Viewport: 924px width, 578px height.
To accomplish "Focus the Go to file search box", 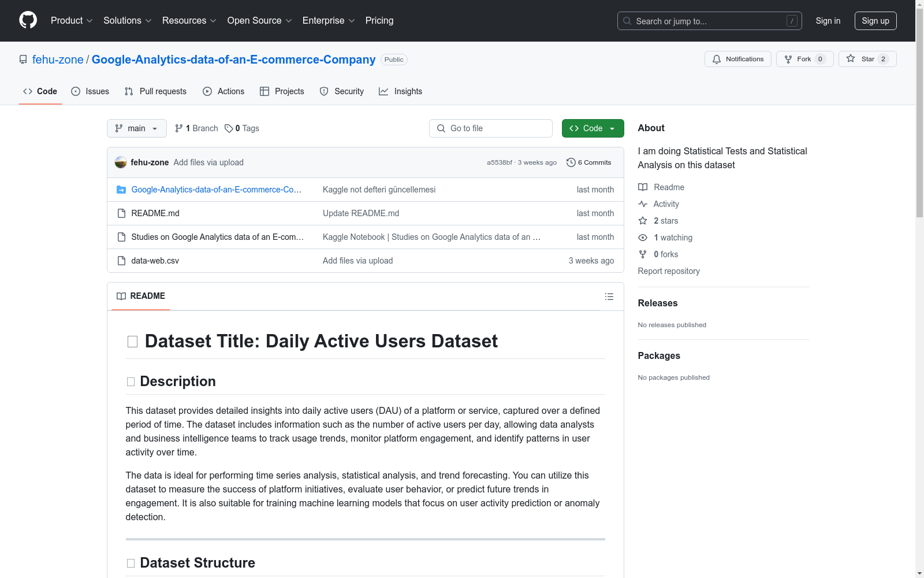I will [x=491, y=128].
